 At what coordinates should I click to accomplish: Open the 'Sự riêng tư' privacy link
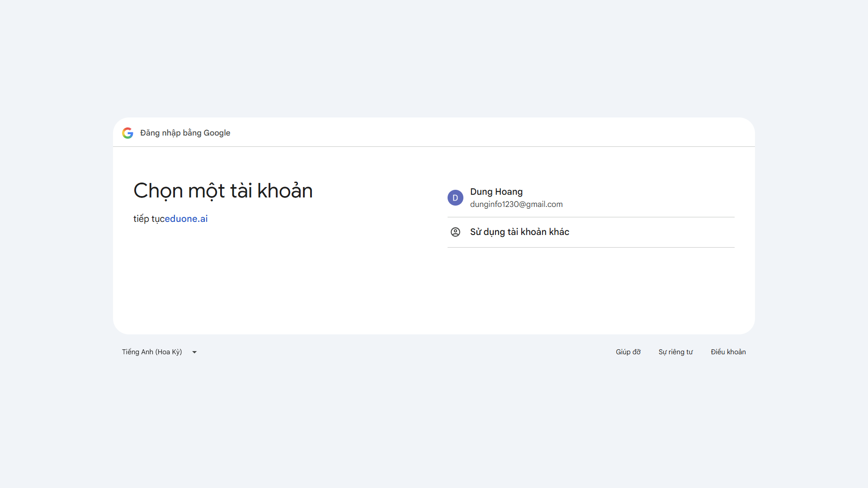675,352
